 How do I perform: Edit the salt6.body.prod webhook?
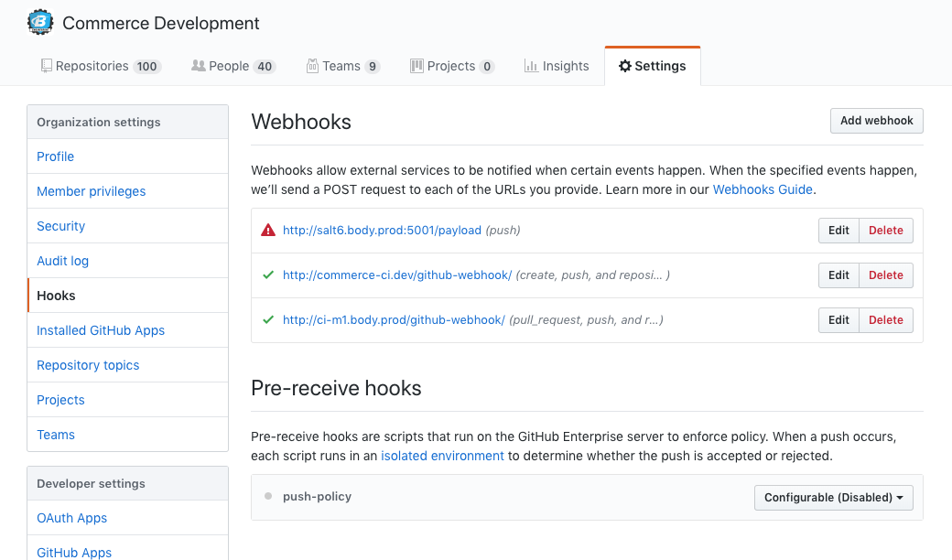(838, 231)
